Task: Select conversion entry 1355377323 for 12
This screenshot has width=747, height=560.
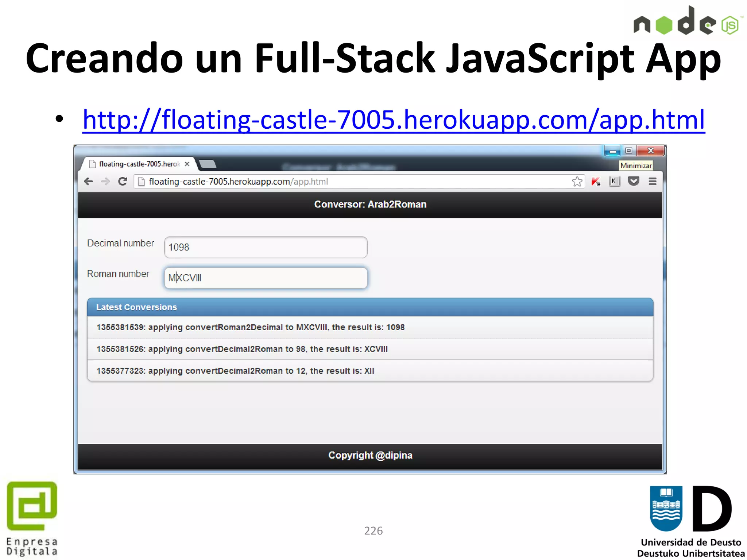Action: tap(370, 371)
